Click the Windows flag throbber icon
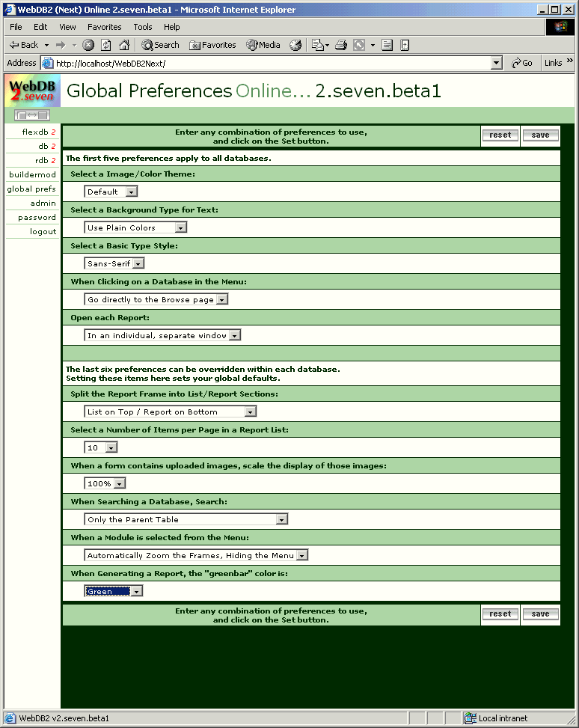Screen dimensions: 579x728 point(560,27)
